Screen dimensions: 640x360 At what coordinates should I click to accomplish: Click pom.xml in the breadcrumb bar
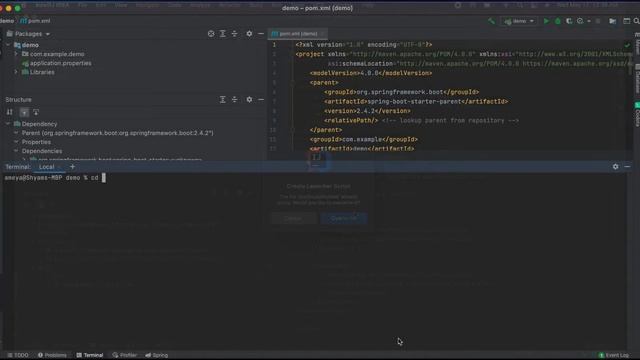[x=36, y=21]
